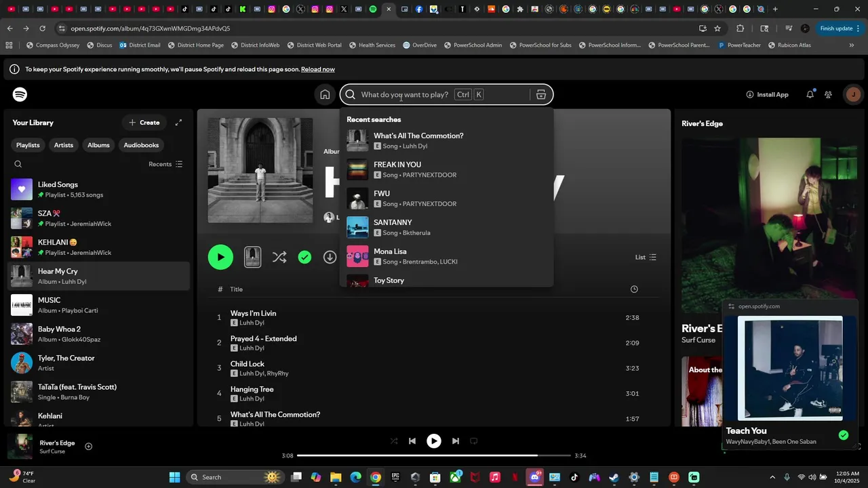This screenshot has height=488, width=868.
Task: Filter library by Artists
Action: (64, 145)
